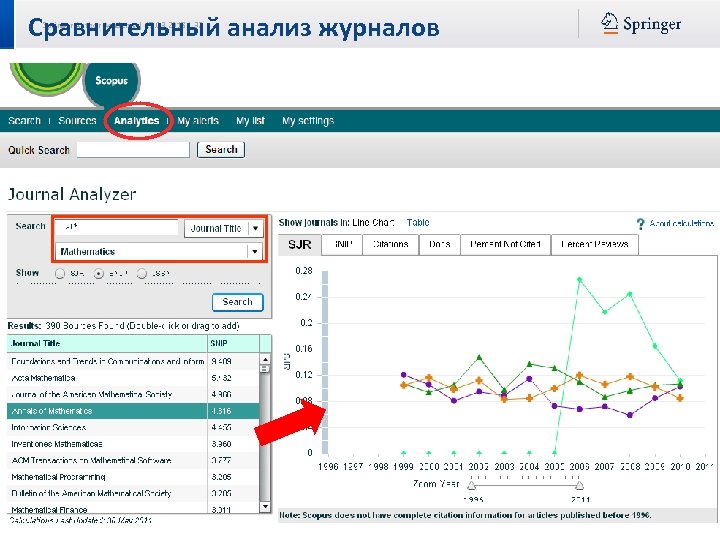The image size is (720, 540).
Task: Open the Sources menu item
Action: (77, 121)
